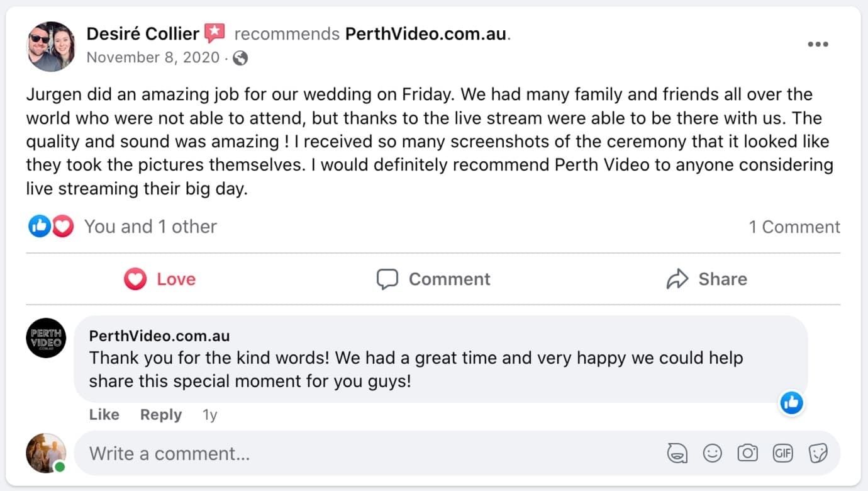Click the thumbs-up reaction on the comment bubble
Image resolution: width=868 pixels, height=491 pixels.
pos(791,402)
